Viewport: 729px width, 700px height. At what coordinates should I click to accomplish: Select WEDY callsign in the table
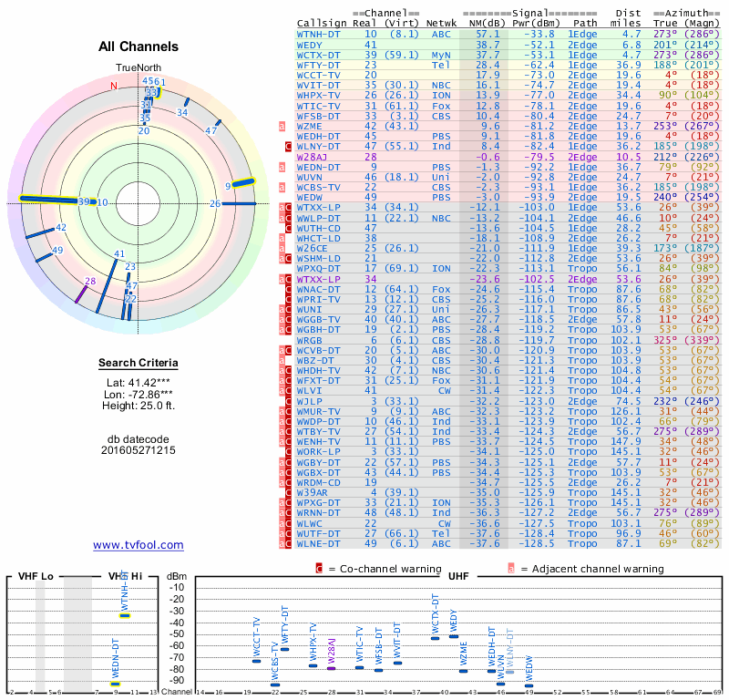point(310,45)
